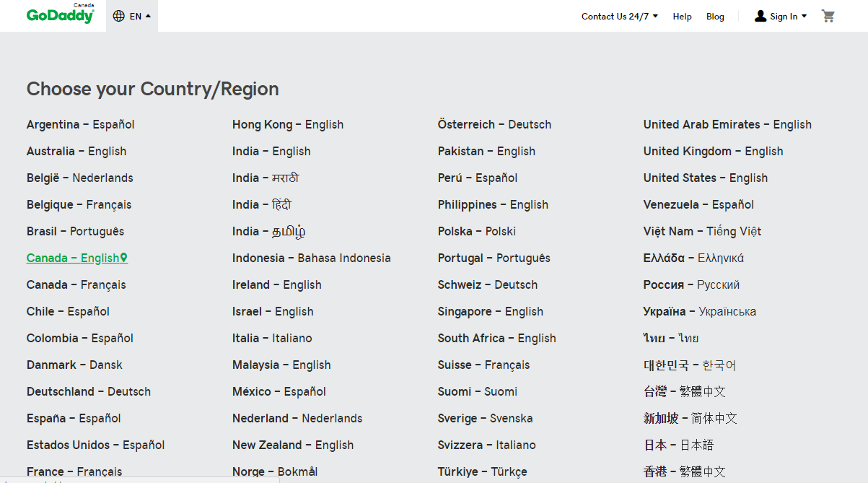Select Schweiz – Deutsch
868x483 pixels.
point(488,284)
